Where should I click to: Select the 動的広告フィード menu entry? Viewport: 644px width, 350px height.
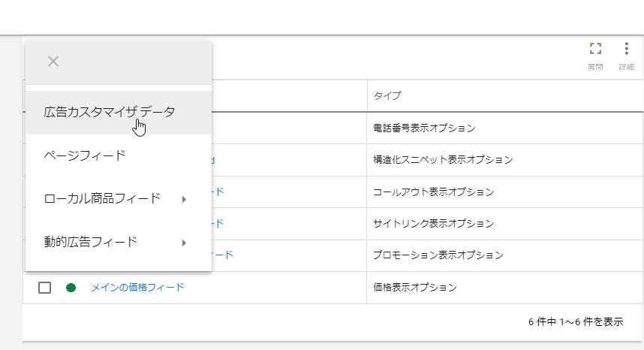[91, 243]
